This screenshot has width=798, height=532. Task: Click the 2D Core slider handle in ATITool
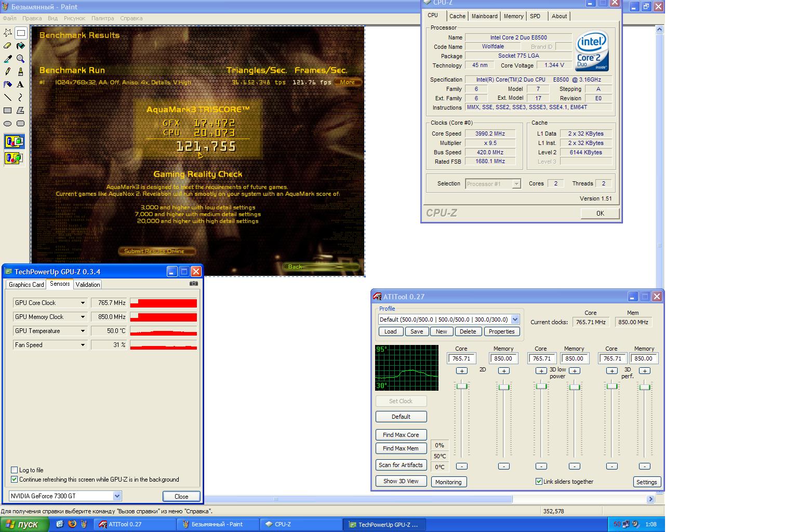point(461,386)
